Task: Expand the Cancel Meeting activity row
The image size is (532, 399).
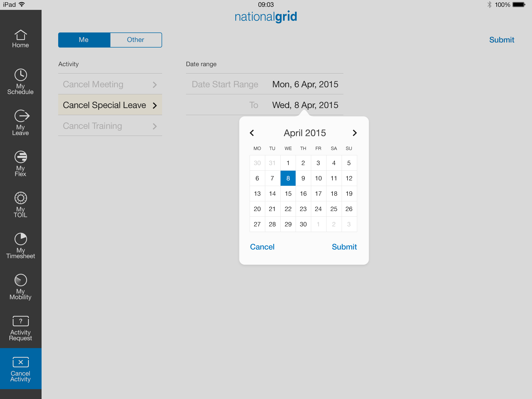Action: tap(110, 84)
